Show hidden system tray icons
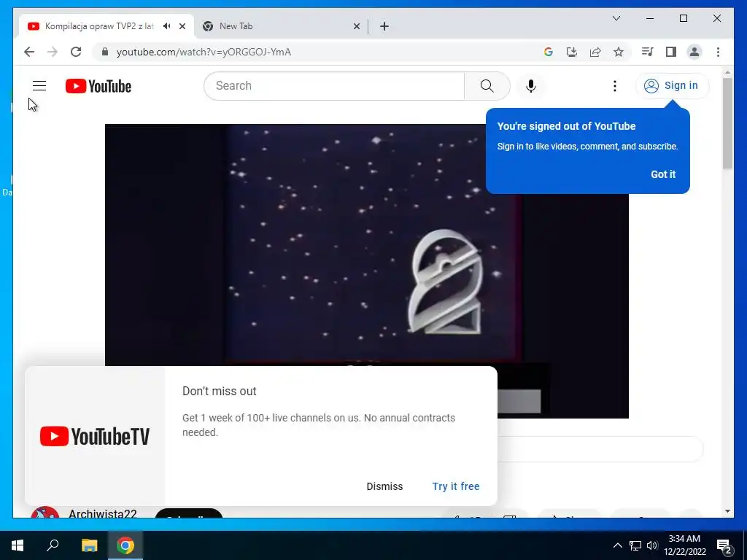 (617, 545)
